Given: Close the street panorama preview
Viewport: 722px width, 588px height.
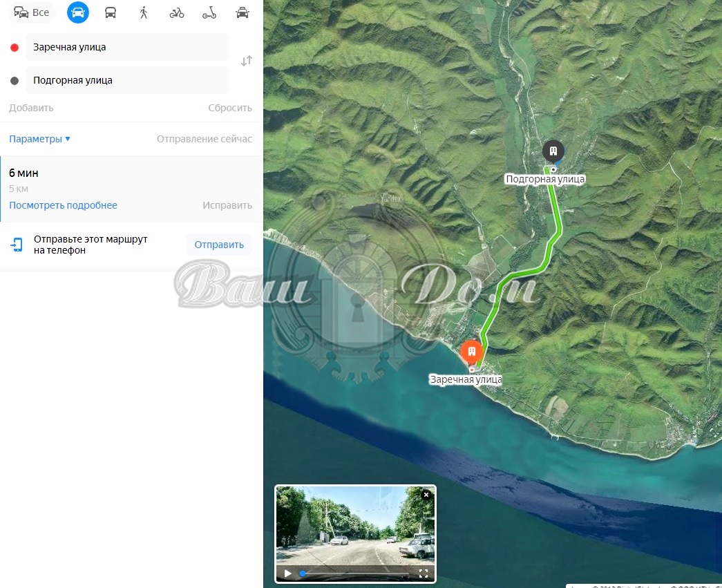Looking at the screenshot, I should (x=426, y=495).
